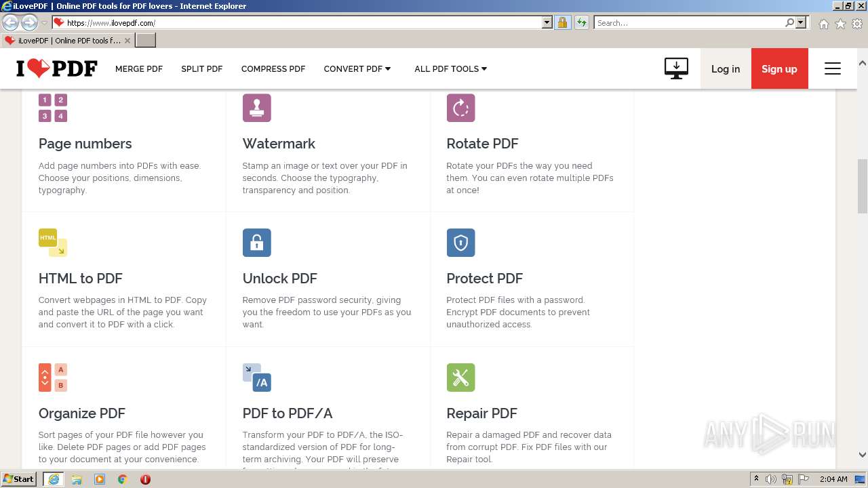Open the Unlock PDF heading link
The image size is (868, 488).
click(x=280, y=279)
